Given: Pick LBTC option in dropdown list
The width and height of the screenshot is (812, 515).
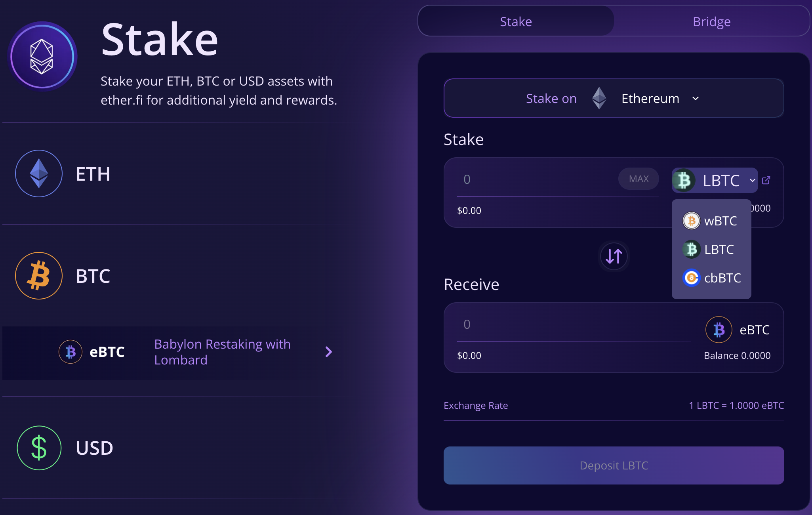Looking at the screenshot, I should click(711, 249).
